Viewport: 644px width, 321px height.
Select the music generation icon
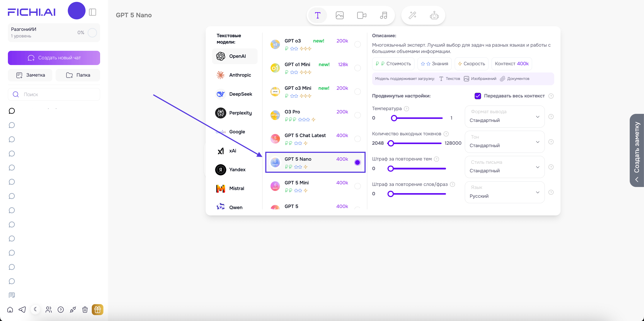click(x=384, y=15)
